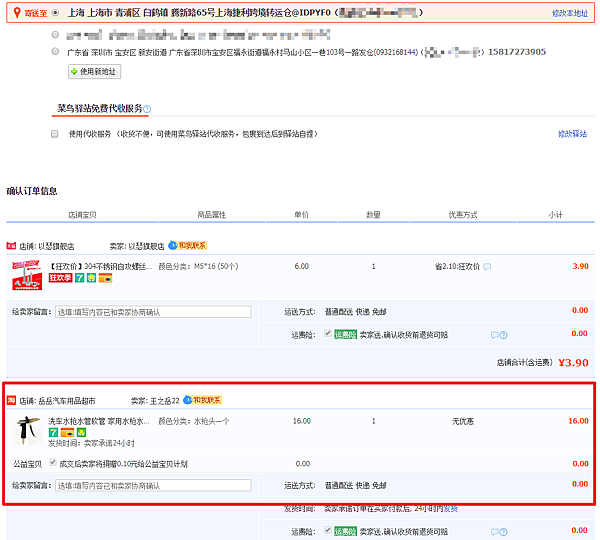This screenshot has width=600, height=540.
Task: Click 普通配送 快递 免邮 in 岳岳汽车用品超市 order
Action: click(x=355, y=486)
